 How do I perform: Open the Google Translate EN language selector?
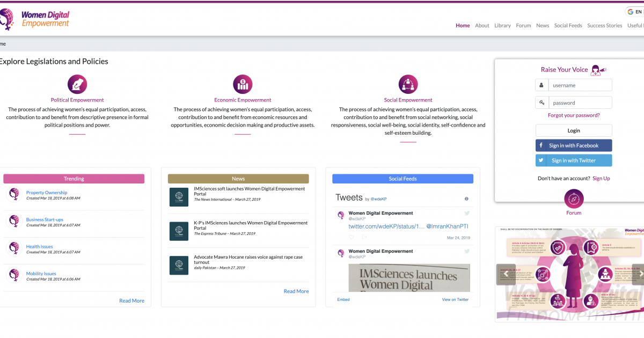635,12
